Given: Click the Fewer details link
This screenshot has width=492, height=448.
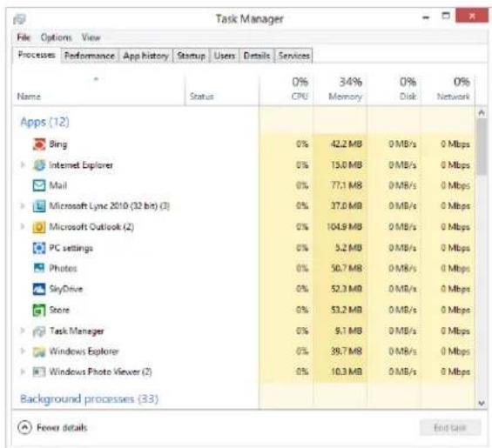Looking at the screenshot, I should pos(62,428).
